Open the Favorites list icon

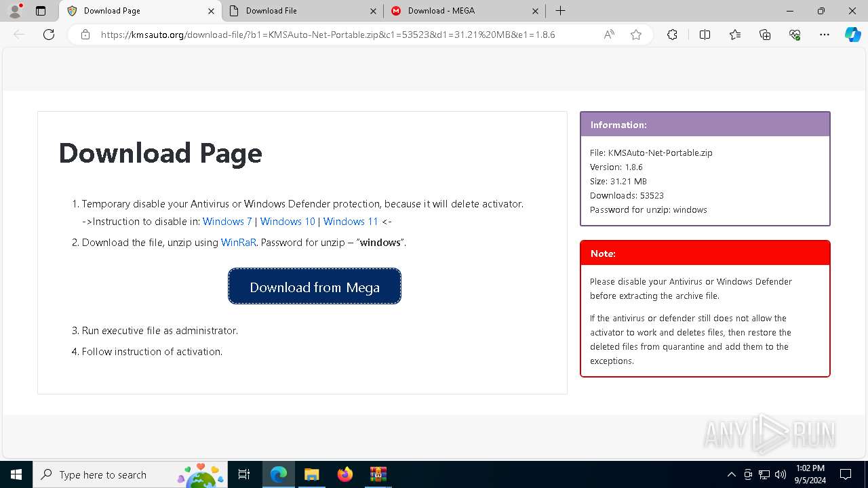click(x=735, y=35)
